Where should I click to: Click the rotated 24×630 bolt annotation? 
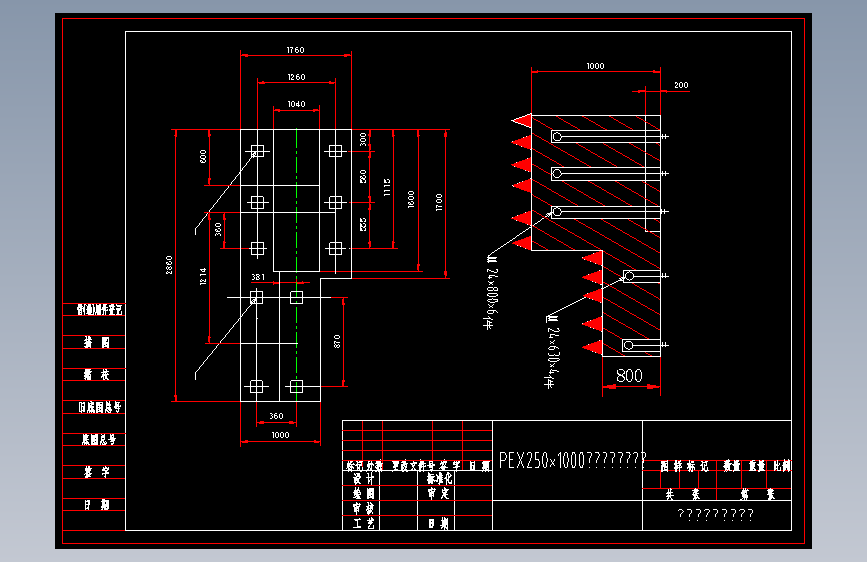553,352
